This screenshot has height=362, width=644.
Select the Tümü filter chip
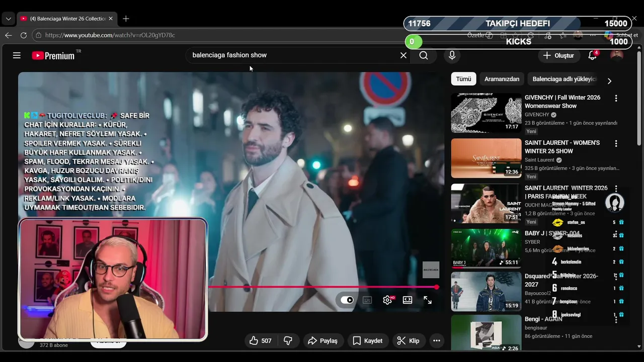(x=463, y=79)
